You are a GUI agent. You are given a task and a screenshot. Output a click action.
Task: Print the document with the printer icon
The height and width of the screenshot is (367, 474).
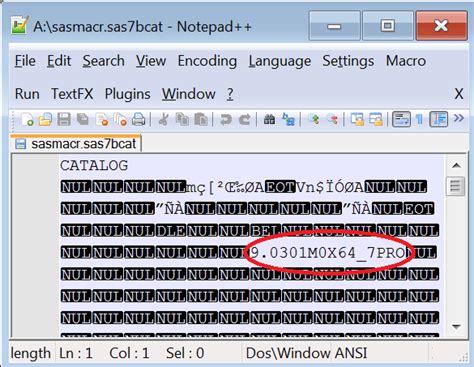[138, 119]
